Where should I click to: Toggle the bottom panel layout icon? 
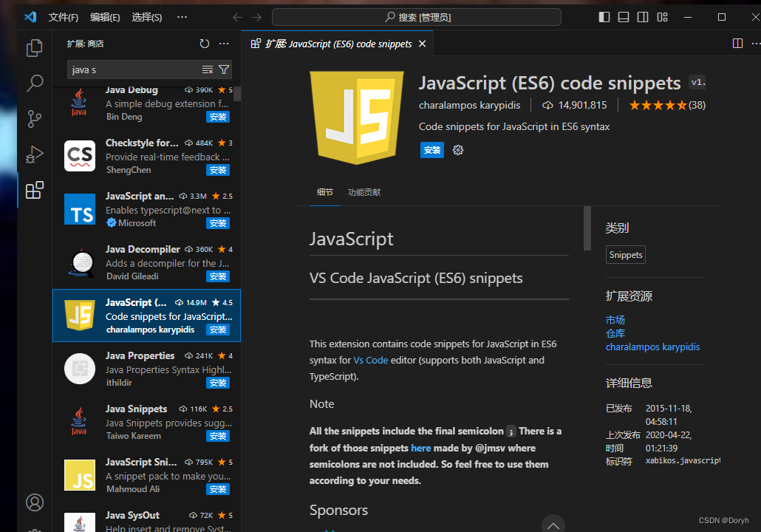[624, 18]
